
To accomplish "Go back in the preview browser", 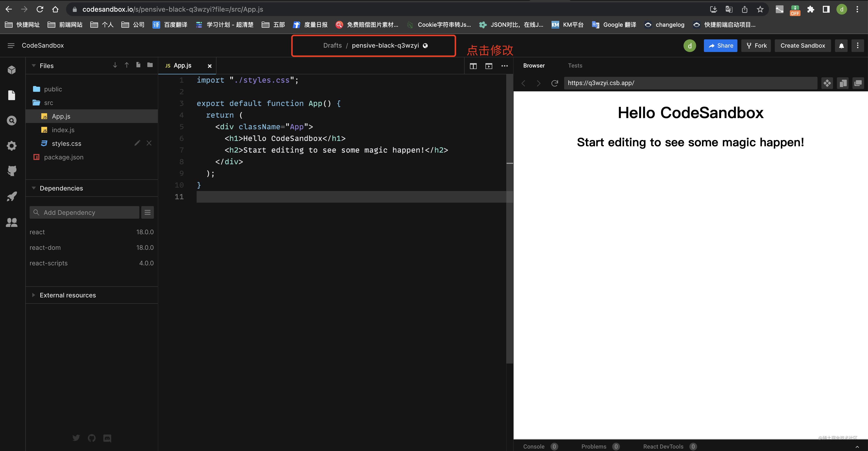I will pos(523,83).
